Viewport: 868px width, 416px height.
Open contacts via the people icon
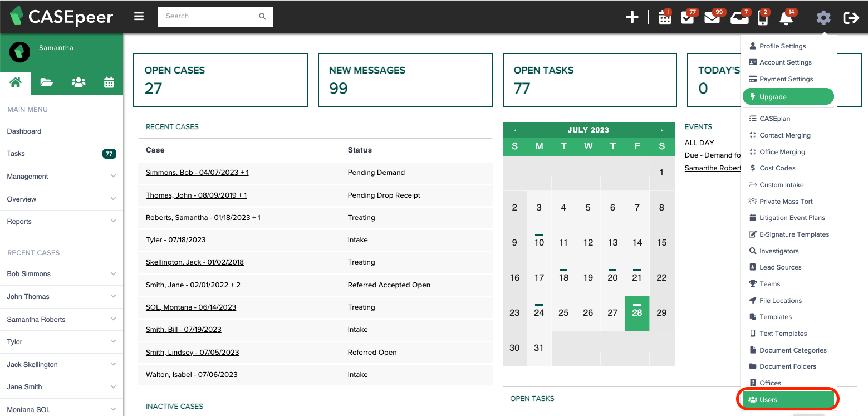pyautogui.click(x=78, y=82)
